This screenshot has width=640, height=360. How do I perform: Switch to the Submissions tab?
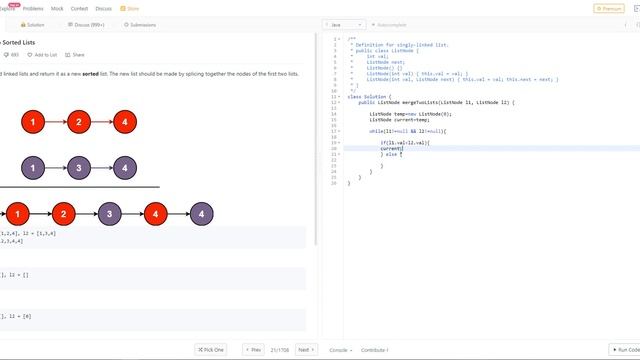click(x=140, y=25)
